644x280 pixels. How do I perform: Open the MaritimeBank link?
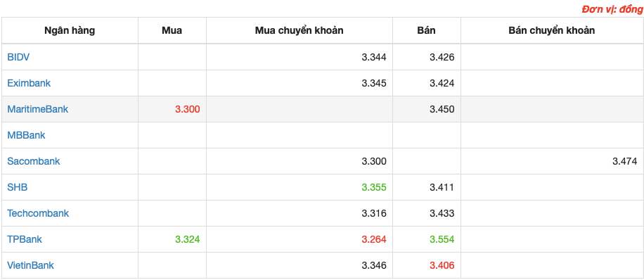point(38,109)
